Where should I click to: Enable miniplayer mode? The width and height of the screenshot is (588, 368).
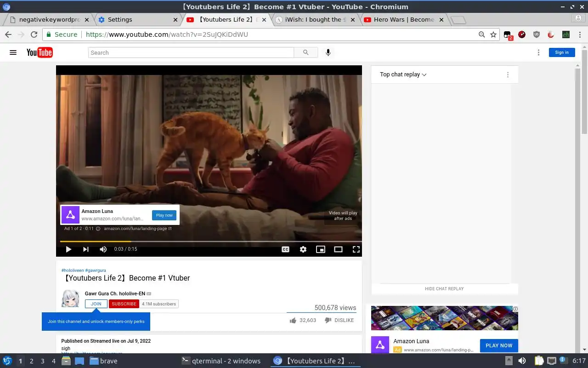(x=321, y=249)
